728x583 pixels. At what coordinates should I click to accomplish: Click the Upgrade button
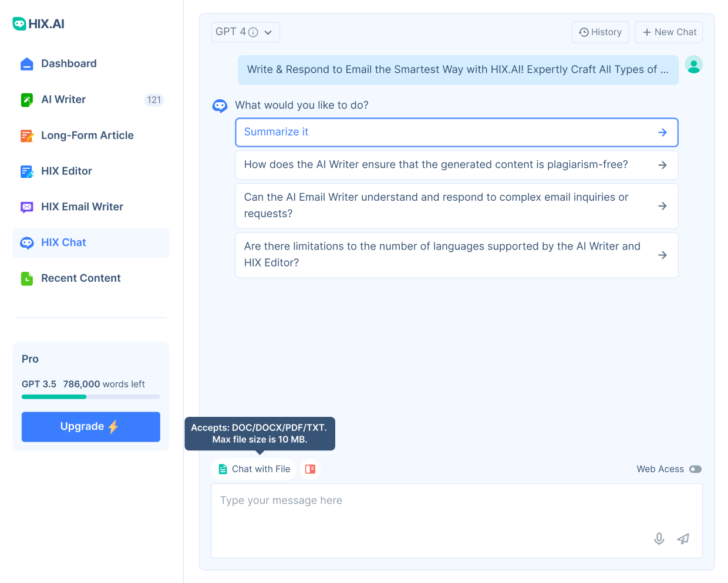point(91,427)
